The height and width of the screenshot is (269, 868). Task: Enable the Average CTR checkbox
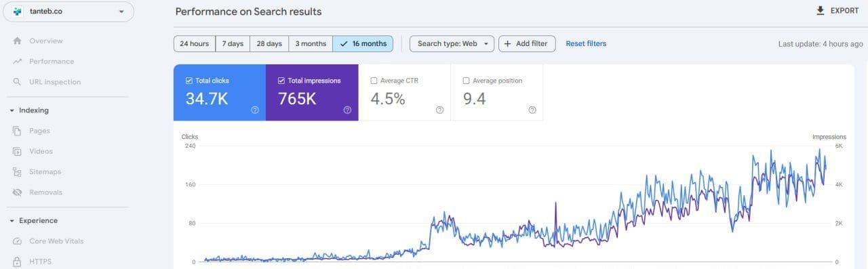(374, 81)
